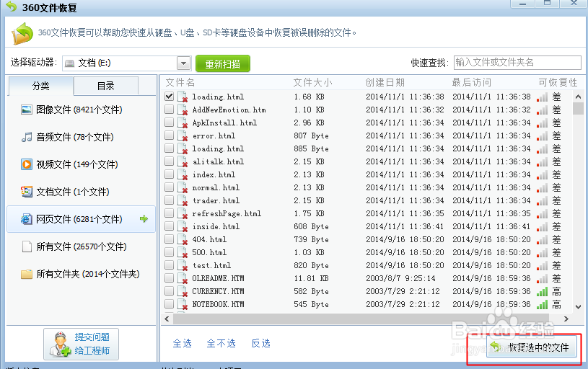Select the 500.html checkbox
This screenshot has width=588, height=369.
click(169, 252)
